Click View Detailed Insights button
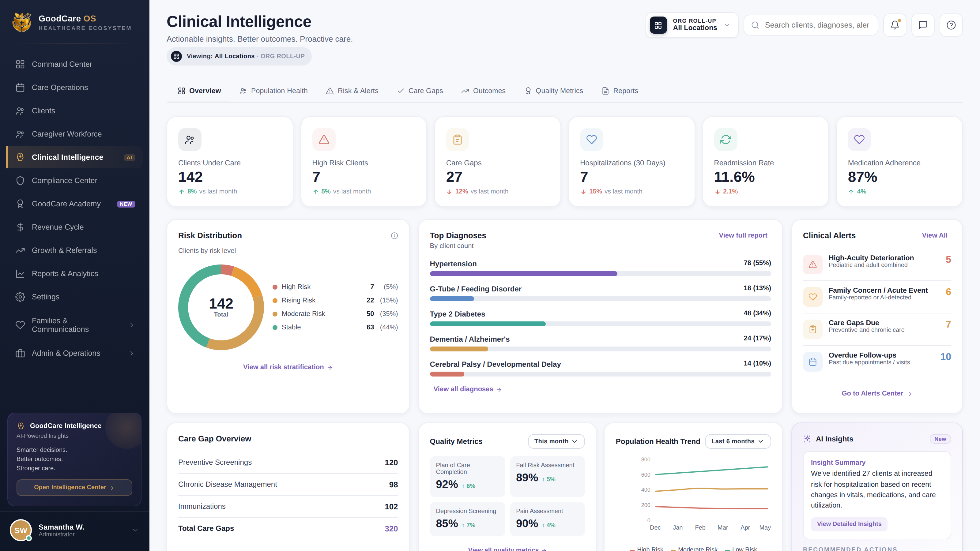This screenshot has height=551, width=980. pyautogui.click(x=849, y=524)
